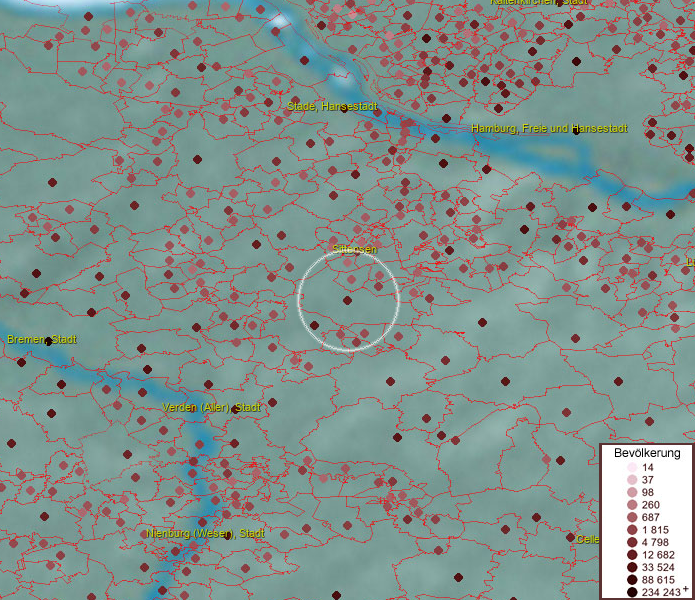The height and width of the screenshot is (600, 695).
Task: Click the dark dot on Hamburg label
Action: [576, 131]
